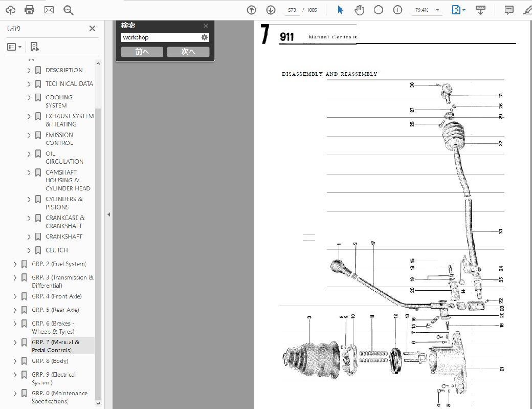Open GRP. 5 (Rear Axle) bookmark
The width and height of the screenshot is (532, 409).
click(55, 310)
